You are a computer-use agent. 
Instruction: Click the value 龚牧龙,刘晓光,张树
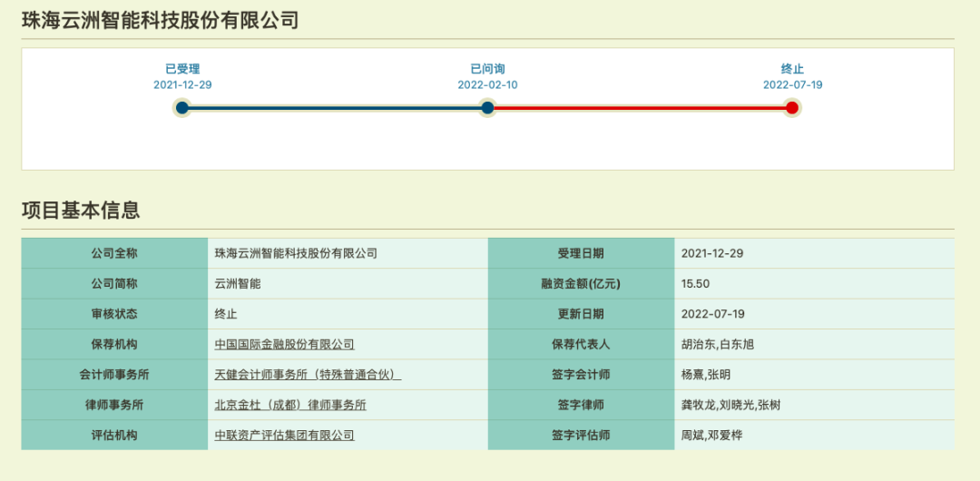pos(730,405)
